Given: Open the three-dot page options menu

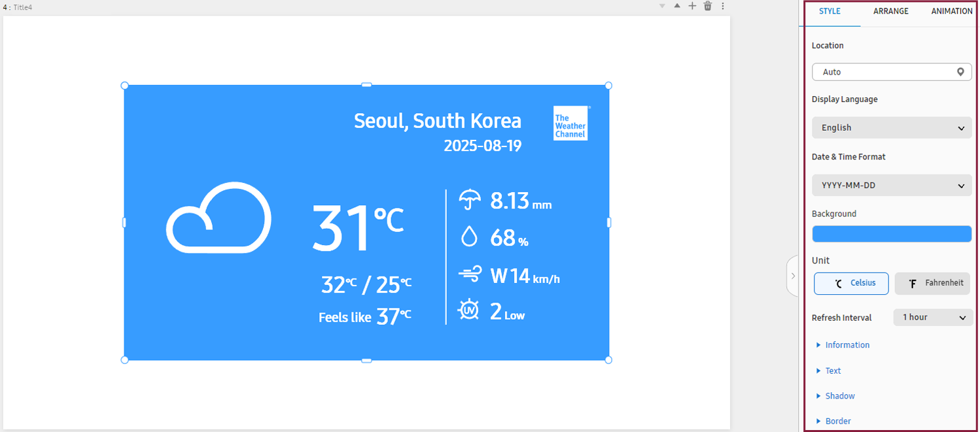Looking at the screenshot, I should point(722,6).
